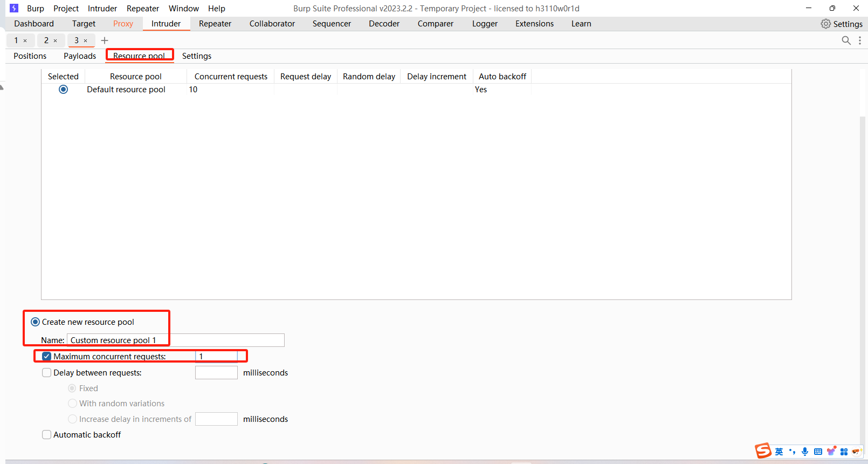Image resolution: width=868 pixels, height=464 pixels.
Task: Enable Delay between requests checkbox
Action: 47,373
